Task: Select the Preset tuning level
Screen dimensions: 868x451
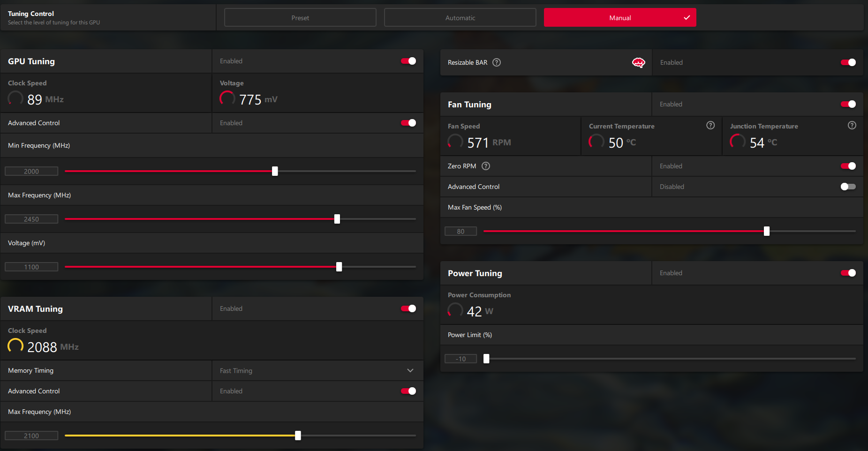Action: pos(300,18)
